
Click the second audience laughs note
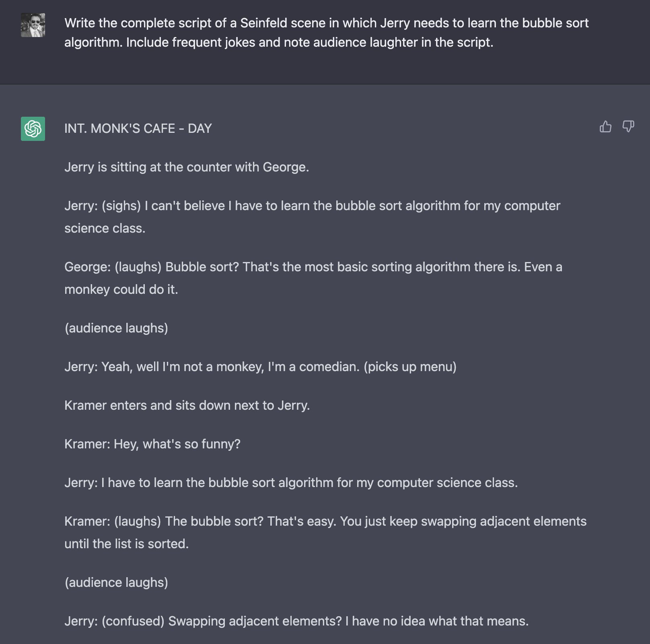pyautogui.click(x=116, y=582)
